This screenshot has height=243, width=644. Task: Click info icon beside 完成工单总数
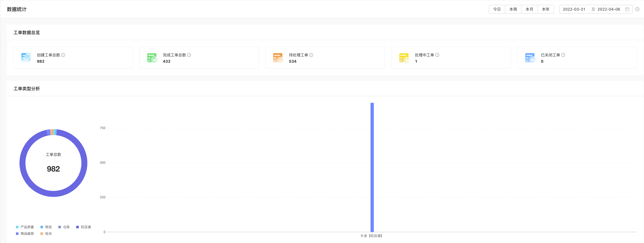tap(189, 55)
